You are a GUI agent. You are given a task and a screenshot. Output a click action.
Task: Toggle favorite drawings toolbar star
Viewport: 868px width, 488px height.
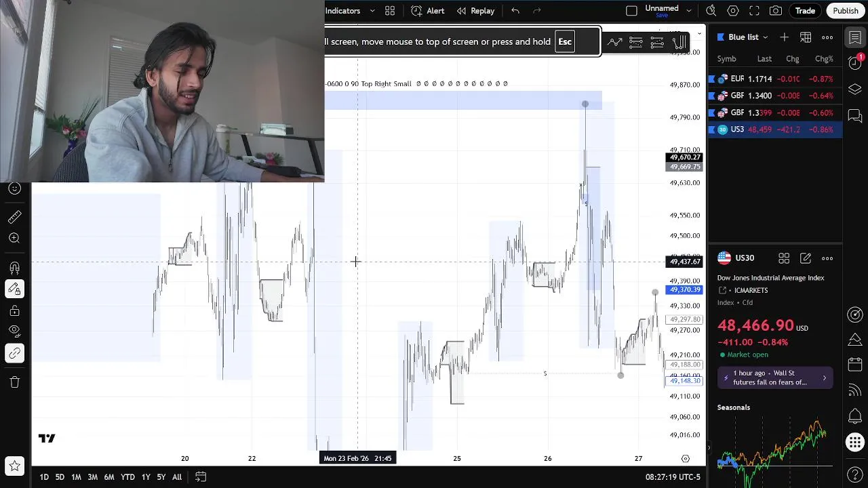click(14, 466)
